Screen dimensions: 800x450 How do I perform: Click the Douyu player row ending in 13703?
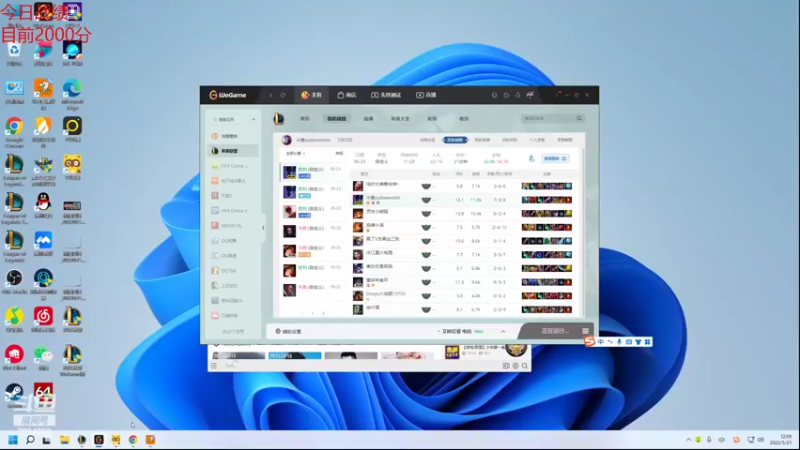(x=463, y=296)
